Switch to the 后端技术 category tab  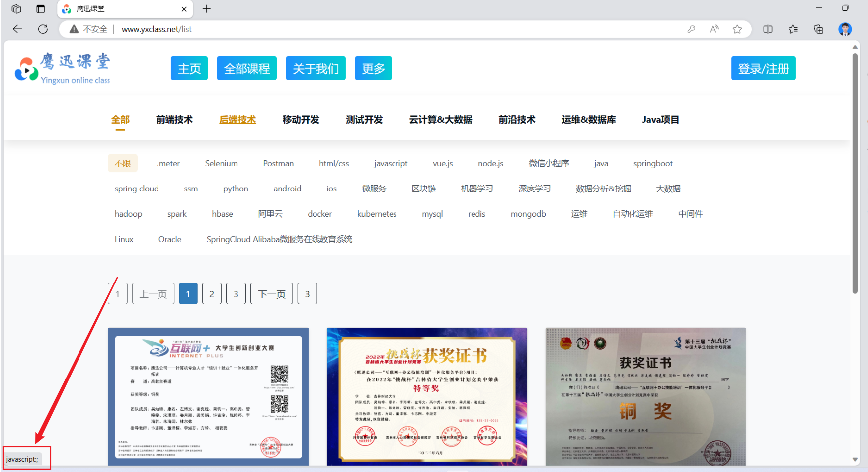click(237, 119)
